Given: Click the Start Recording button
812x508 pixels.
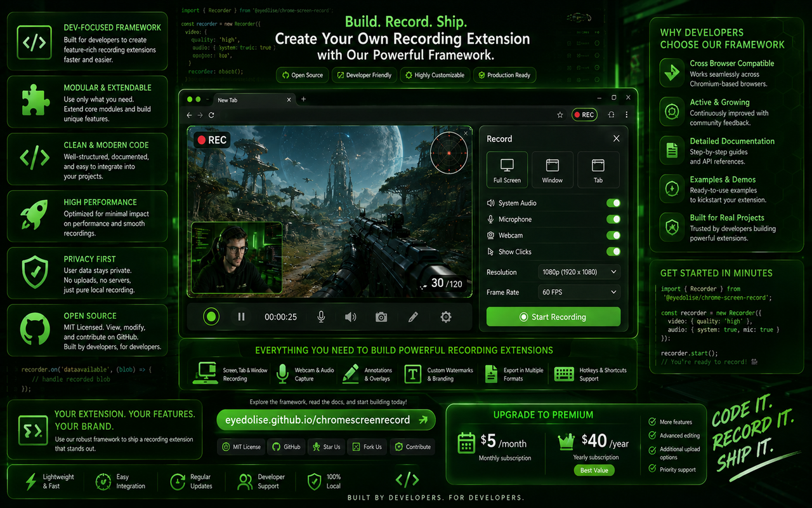Looking at the screenshot, I should [553, 317].
